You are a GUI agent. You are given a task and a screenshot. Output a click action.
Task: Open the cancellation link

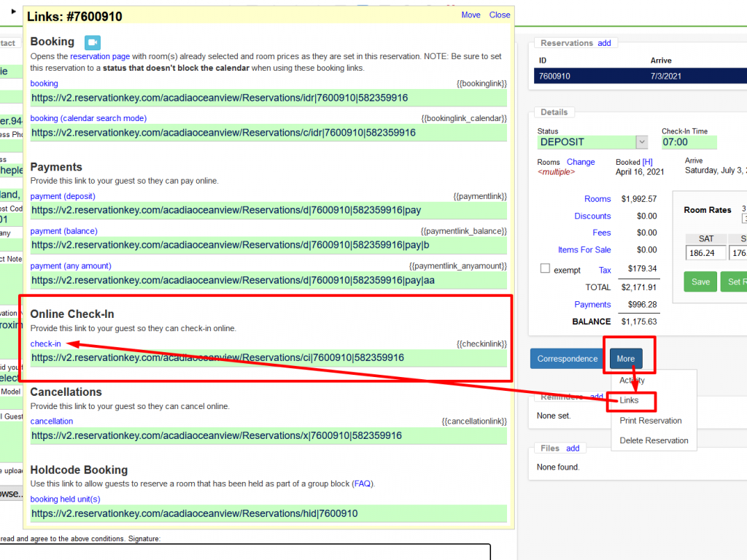pyautogui.click(x=51, y=421)
